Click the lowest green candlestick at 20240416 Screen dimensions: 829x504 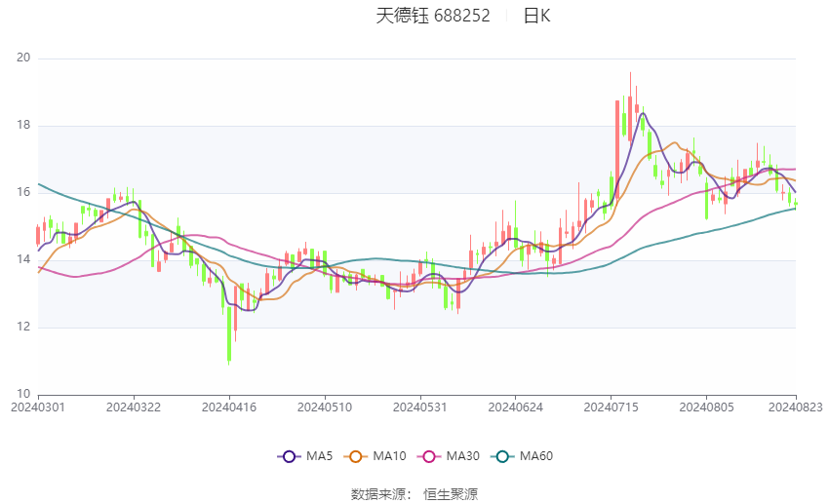pos(229,335)
